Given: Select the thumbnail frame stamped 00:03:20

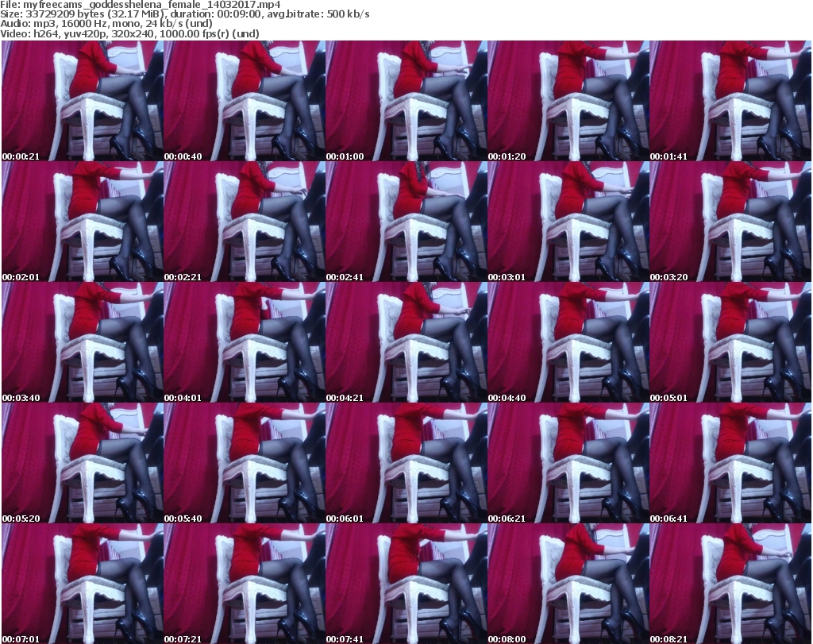Looking at the screenshot, I should click(x=730, y=222).
